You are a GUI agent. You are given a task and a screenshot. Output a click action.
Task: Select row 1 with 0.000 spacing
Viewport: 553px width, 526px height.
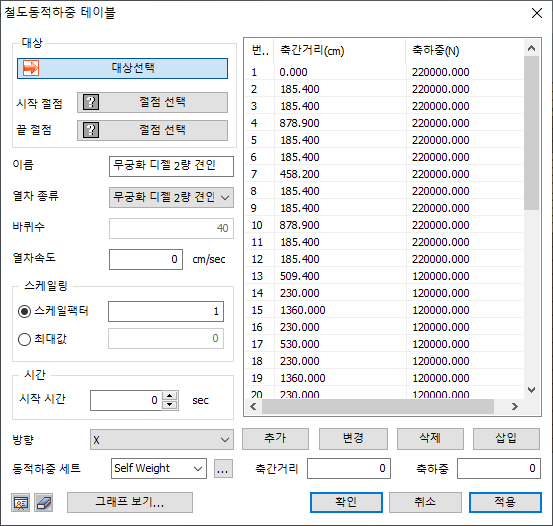coord(384,72)
